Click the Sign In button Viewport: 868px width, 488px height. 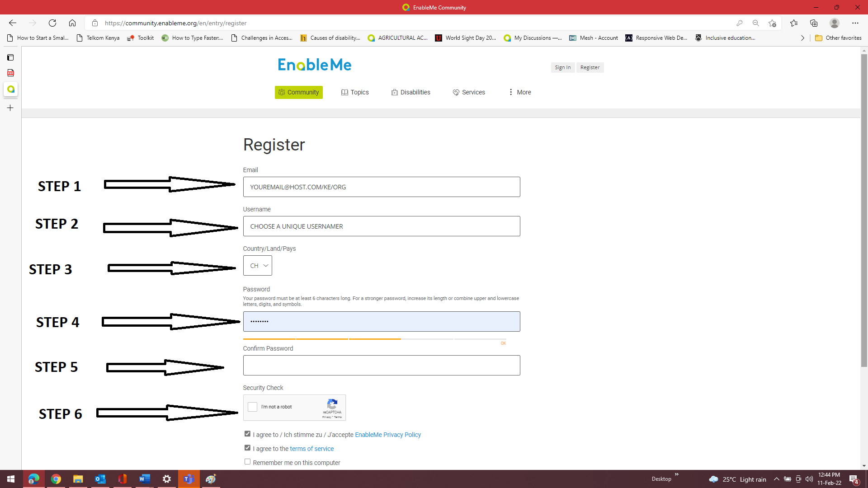pyautogui.click(x=563, y=67)
